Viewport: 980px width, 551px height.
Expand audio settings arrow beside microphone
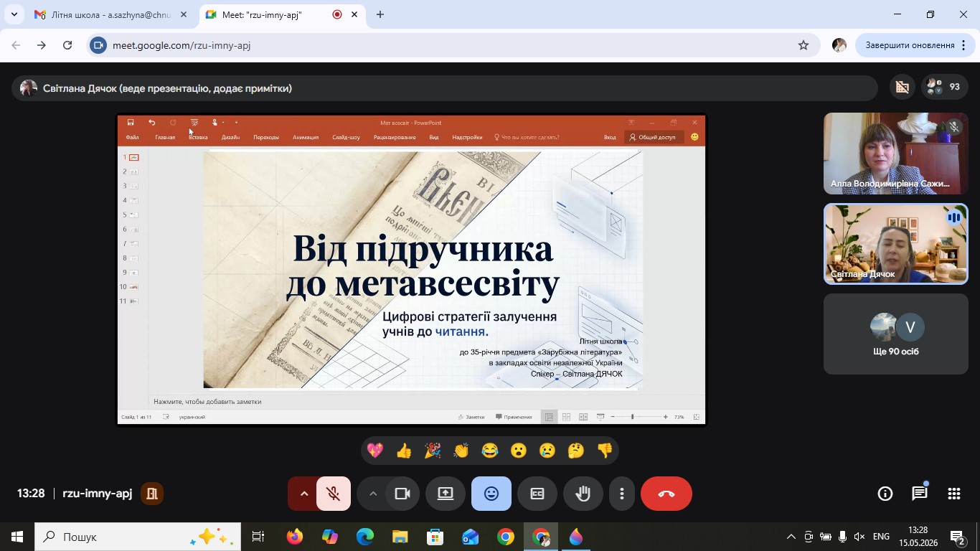tap(303, 494)
